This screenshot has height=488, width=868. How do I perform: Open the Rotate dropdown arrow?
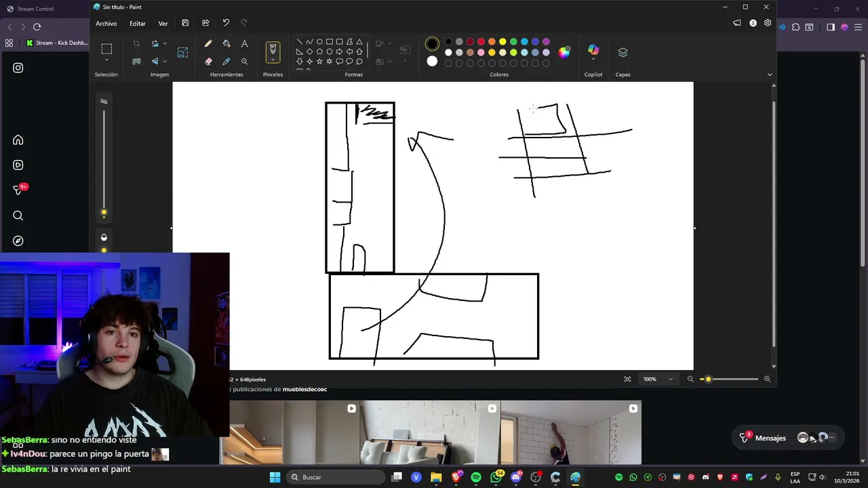tap(165, 43)
